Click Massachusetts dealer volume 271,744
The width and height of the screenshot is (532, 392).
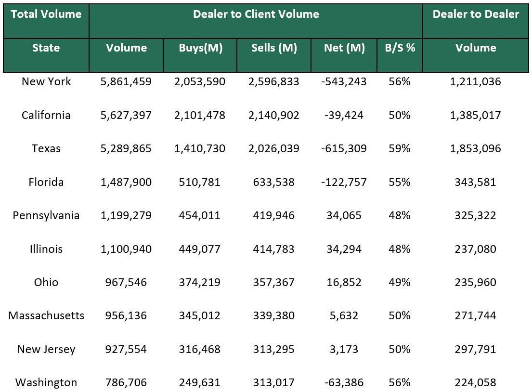click(x=476, y=316)
